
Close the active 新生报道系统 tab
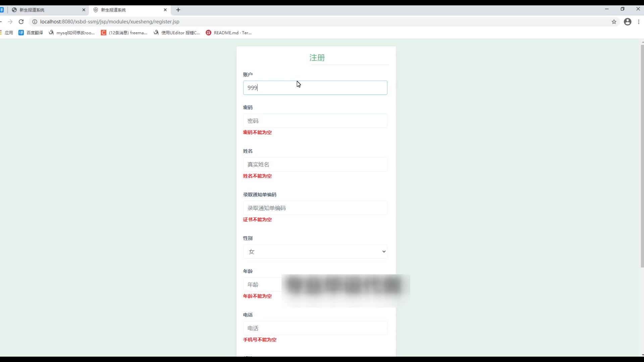[165, 10]
